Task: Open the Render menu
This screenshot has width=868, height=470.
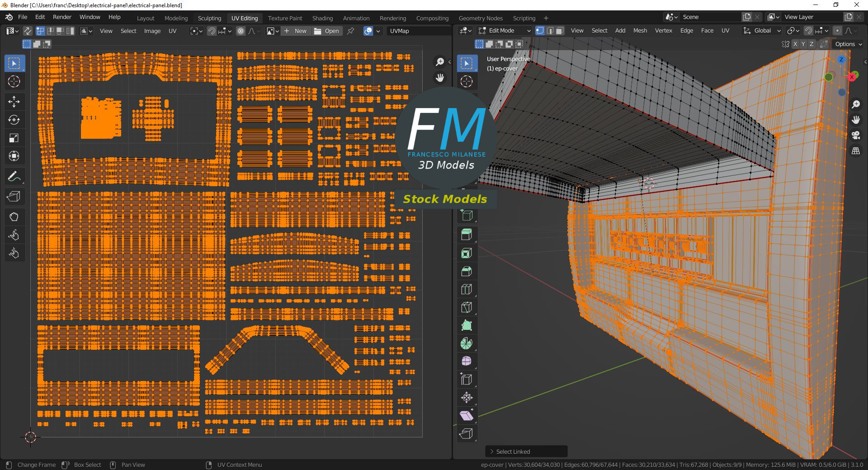Action: pos(62,17)
